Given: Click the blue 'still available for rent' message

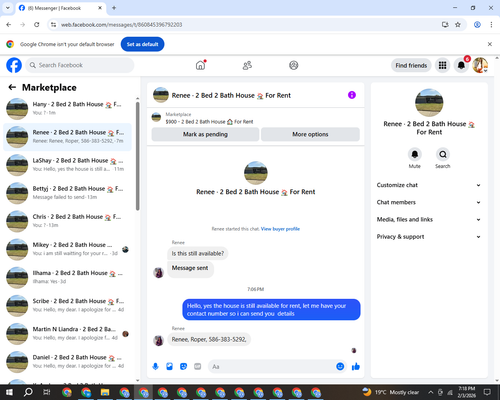Looking at the screenshot, I should pos(271,310).
